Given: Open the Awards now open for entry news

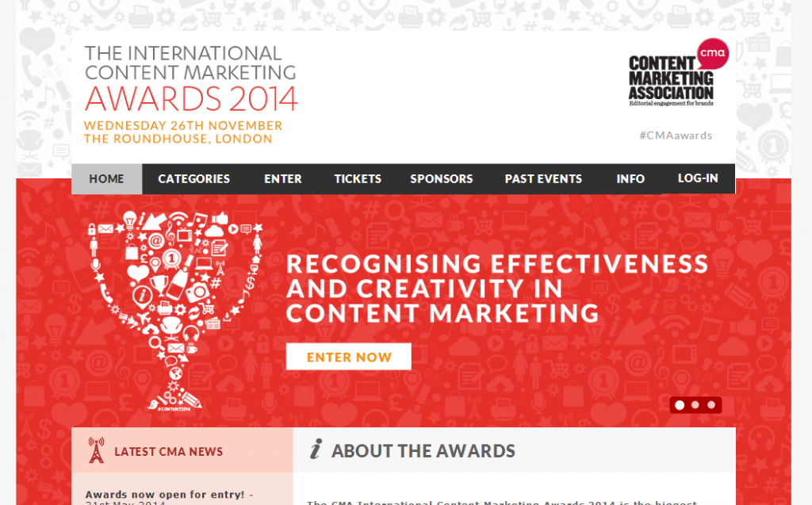Looking at the screenshot, I should 167,495.
